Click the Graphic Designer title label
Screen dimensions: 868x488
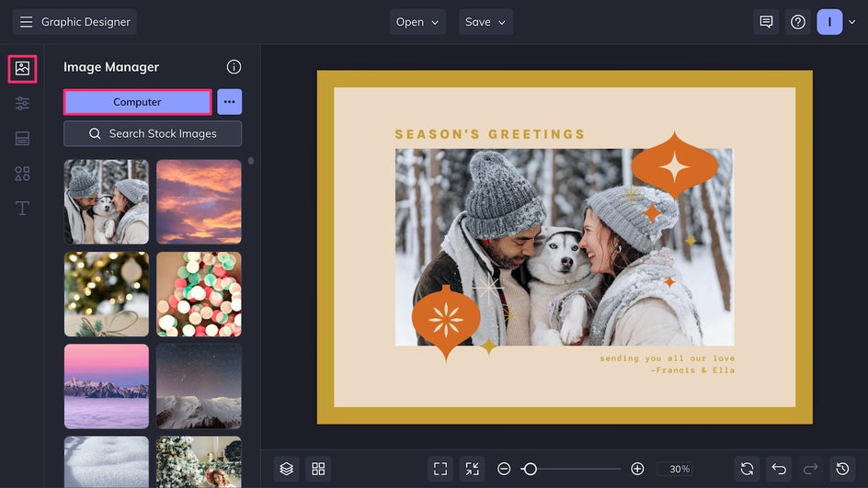(x=86, y=21)
